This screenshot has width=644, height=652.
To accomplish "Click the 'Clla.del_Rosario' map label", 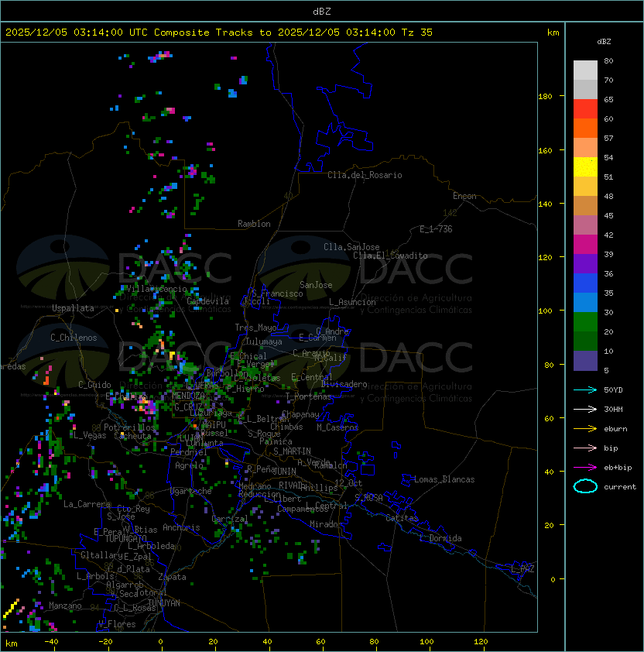I will pos(365,175).
